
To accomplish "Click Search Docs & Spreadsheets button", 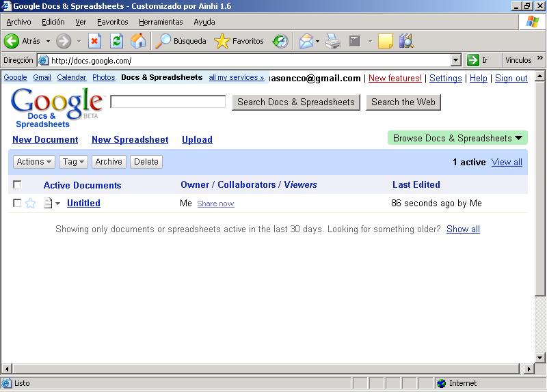I will [296, 102].
